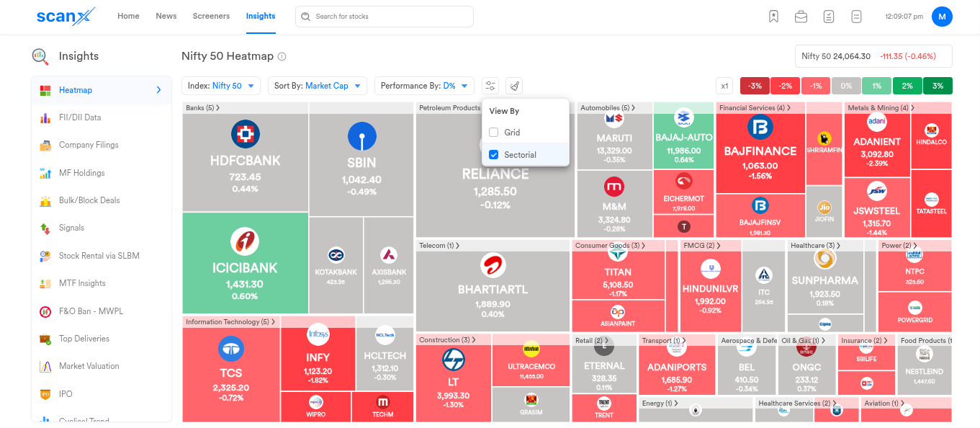Open FII/DII Data from sidebar

(x=102, y=117)
